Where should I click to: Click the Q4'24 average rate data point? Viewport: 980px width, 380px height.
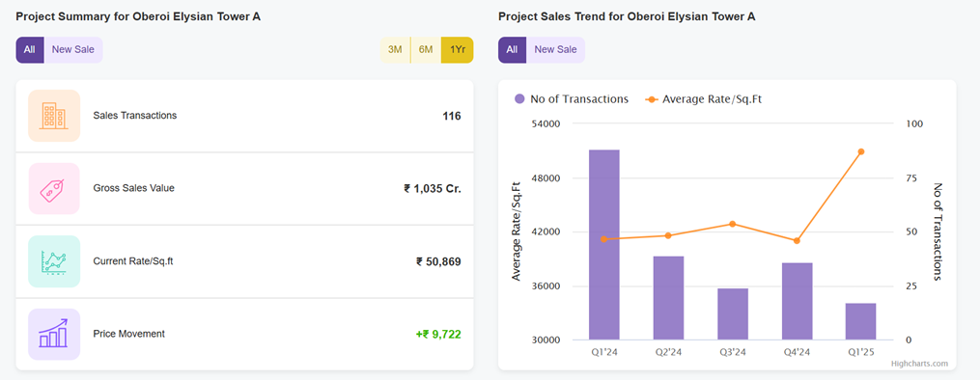(x=797, y=241)
